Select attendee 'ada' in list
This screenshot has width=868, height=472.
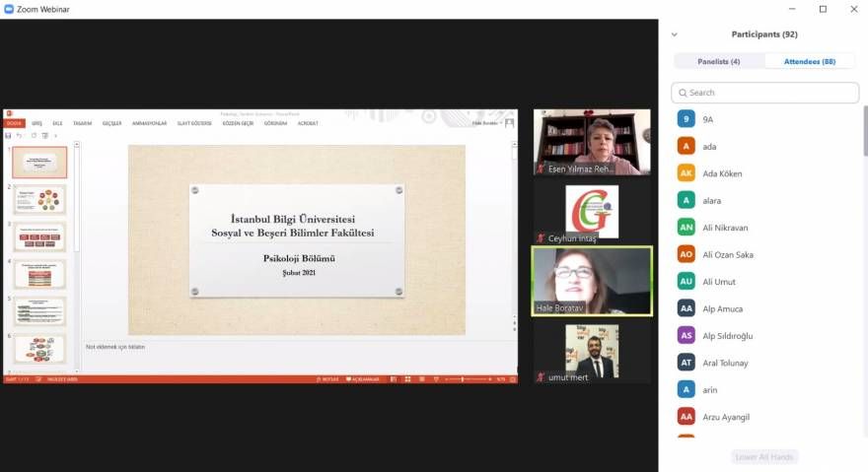766,146
